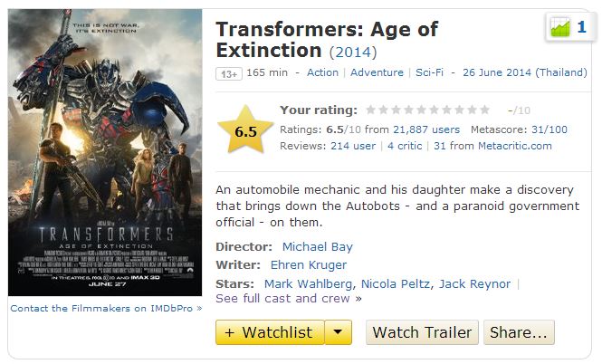Open the Action genre link

pos(322,72)
